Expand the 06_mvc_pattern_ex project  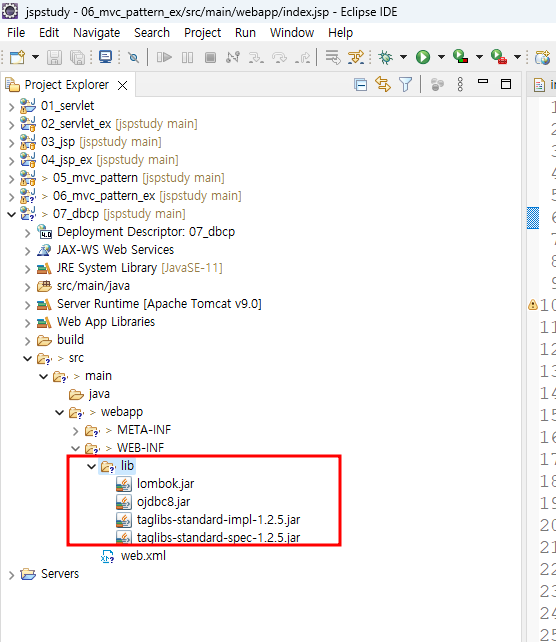click(x=11, y=197)
